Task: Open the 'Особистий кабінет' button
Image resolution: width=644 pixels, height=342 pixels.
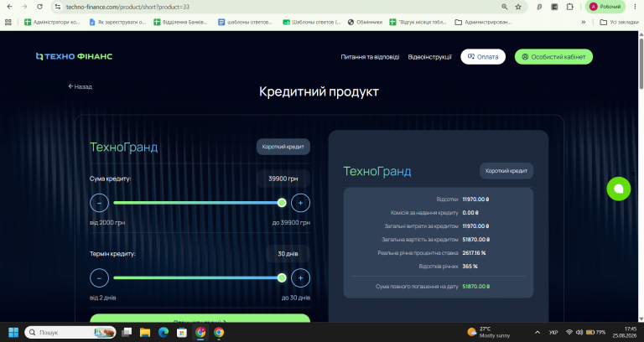Action: (553, 57)
